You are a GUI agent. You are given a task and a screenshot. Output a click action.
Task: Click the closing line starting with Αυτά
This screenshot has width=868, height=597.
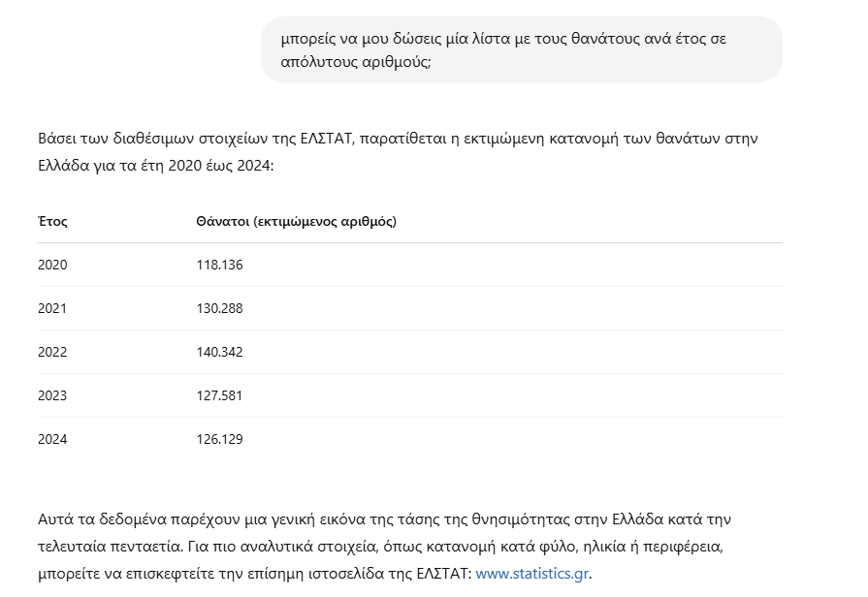378,519
